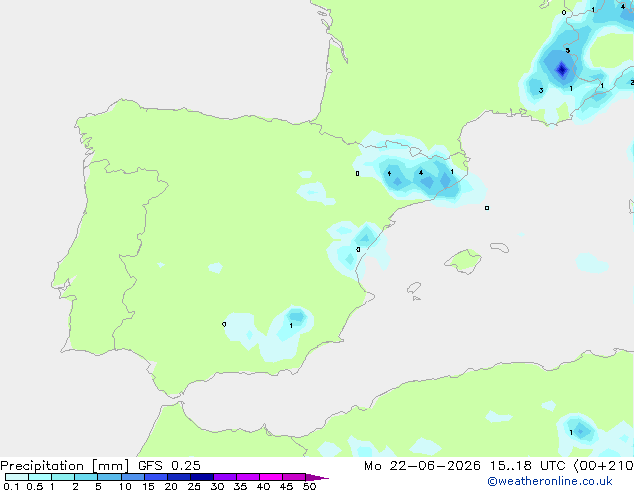The height and width of the screenshot is (490, 634).
Task: Click the 40 to 45 mm legend swatch
Action: click(x=271, y=477)
